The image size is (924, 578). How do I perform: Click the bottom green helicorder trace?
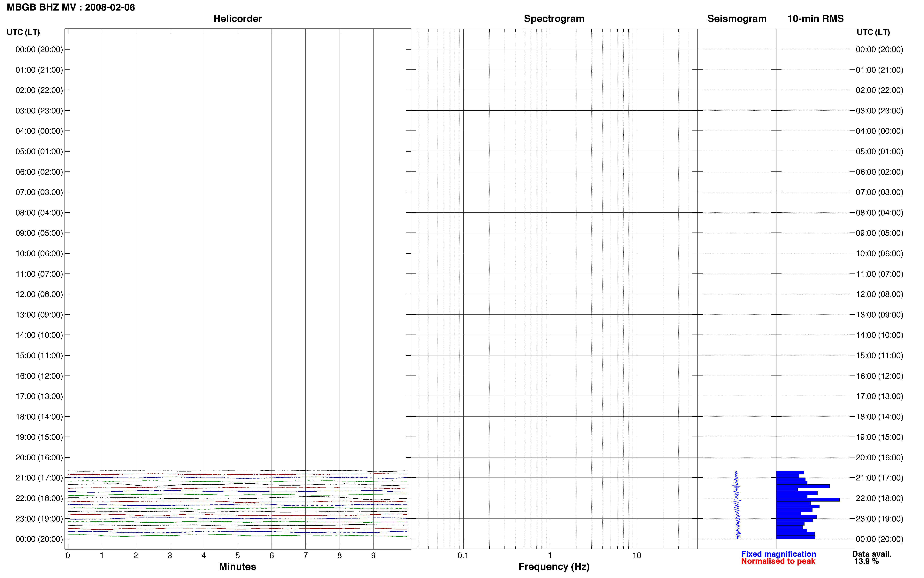click(x=237, y=535)
